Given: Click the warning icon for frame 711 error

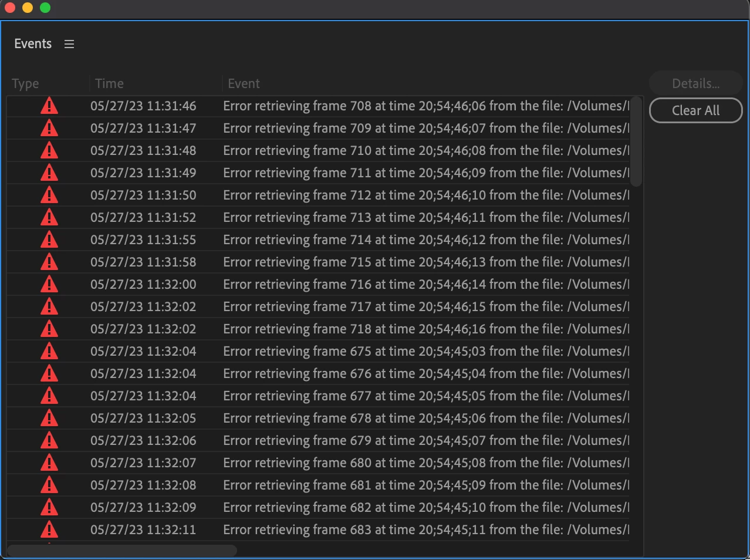Looking at the screenshot, I should 49,173.
